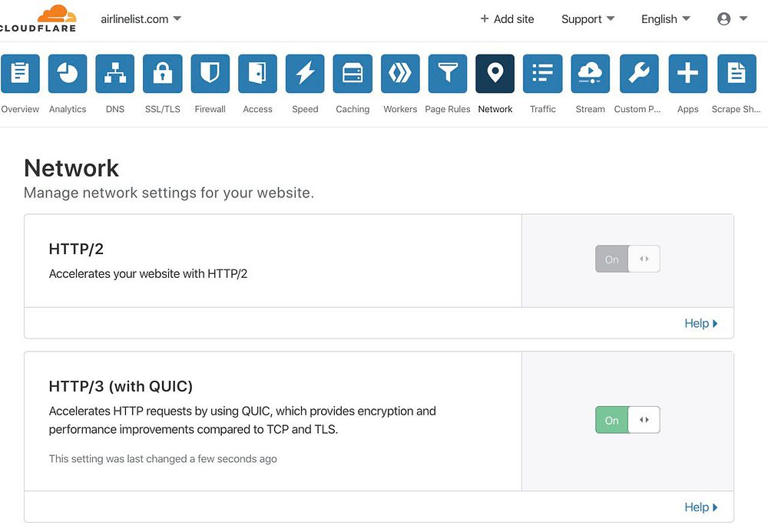Open the Apps plus icon
The width and height of the screenshot is (768, 532).
click(x=687, y=74)
